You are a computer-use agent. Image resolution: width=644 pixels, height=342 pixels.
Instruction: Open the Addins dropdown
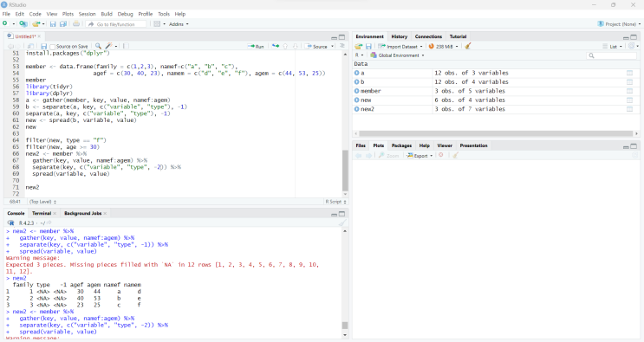pyautogui.click(x=179, y=24)
